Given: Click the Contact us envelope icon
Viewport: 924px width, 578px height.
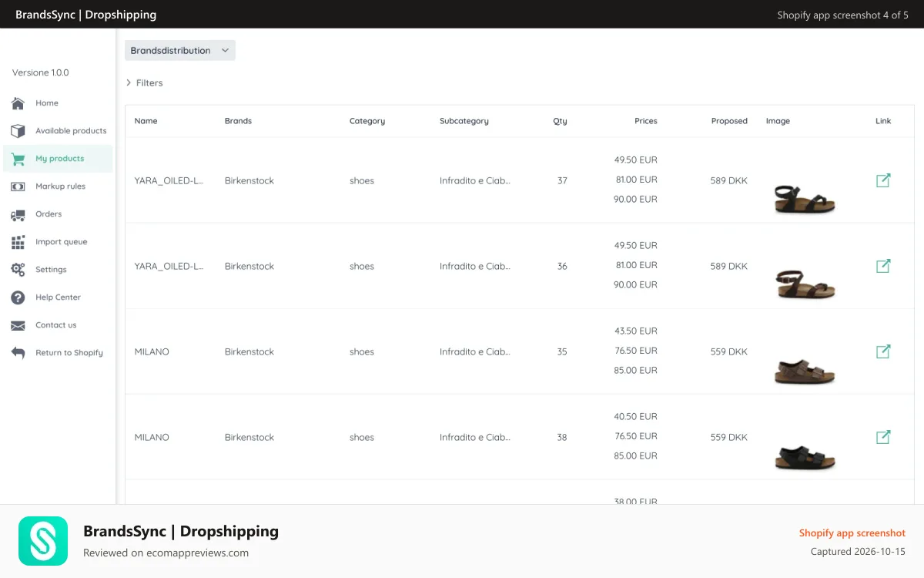Looking at the screenshot, I should pyautogui.click(x=18, y=325).
